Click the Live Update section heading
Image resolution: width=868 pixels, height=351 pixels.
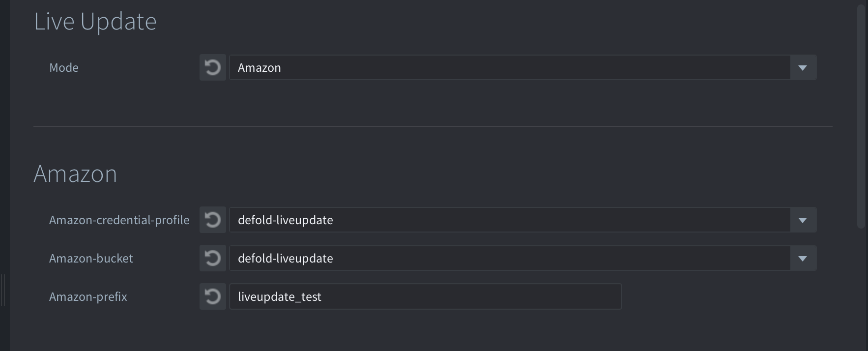pyautogui.click(x=95, y=22)
